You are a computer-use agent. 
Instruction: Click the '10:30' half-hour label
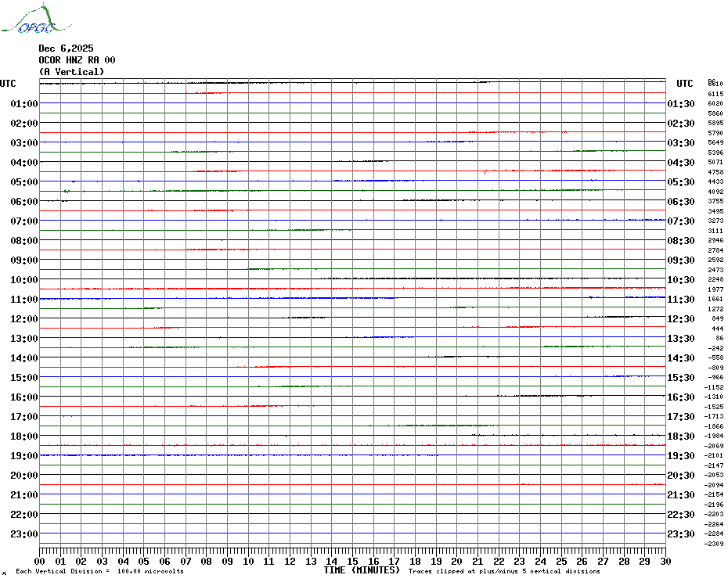681,280
